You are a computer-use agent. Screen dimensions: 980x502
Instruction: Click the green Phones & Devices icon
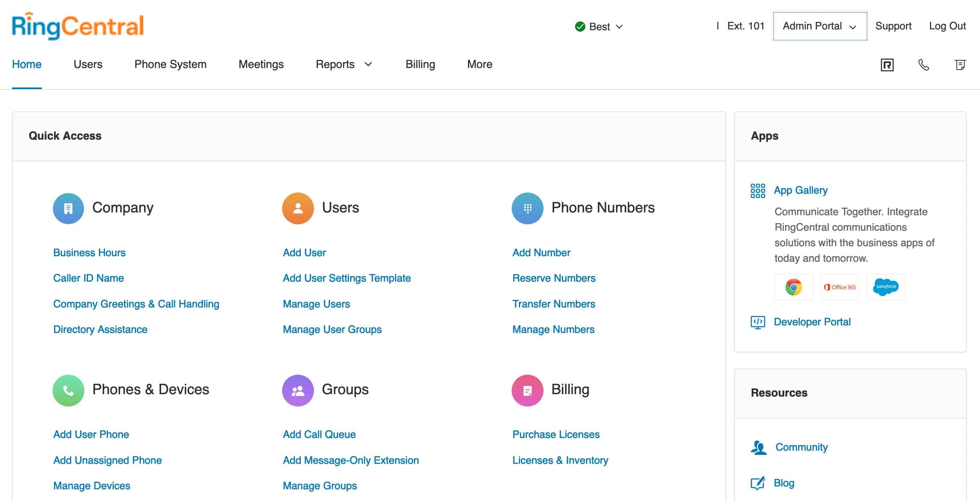pos(68,390)
